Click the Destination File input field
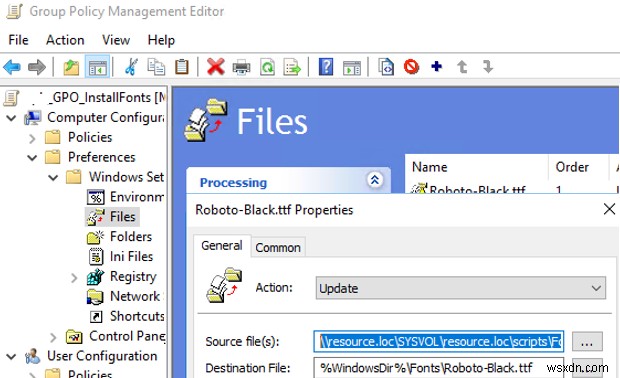 pyautogui.click(x=439, y=368)
